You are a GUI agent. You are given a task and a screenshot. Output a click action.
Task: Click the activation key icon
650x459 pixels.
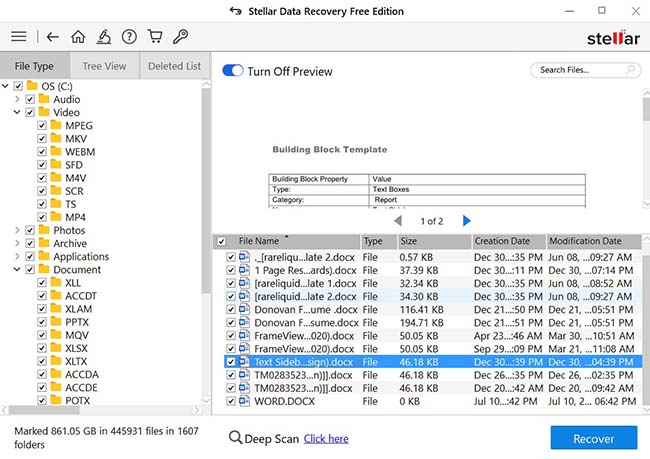tap(181, 36)
